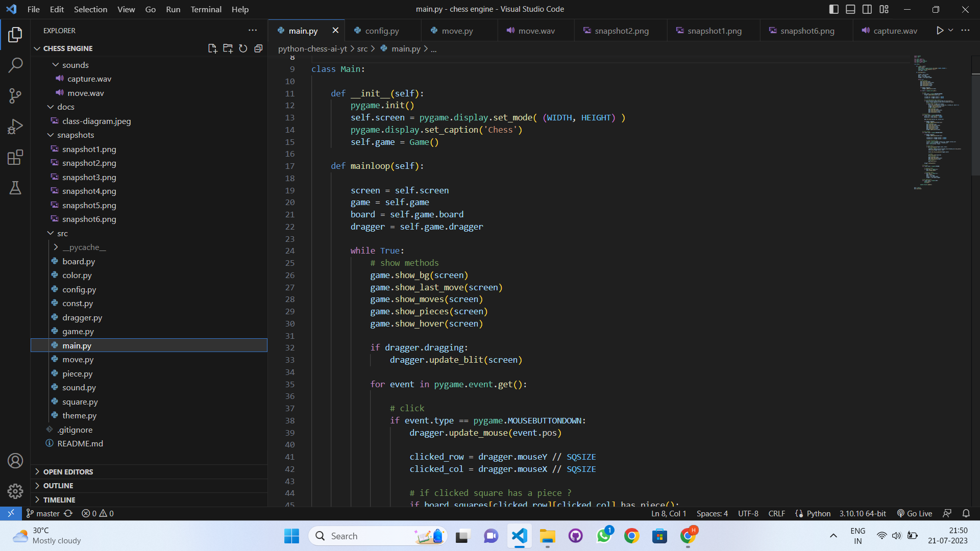Expand the __pycache__ folder
This screenshot has height=551, width=980.
84,247
